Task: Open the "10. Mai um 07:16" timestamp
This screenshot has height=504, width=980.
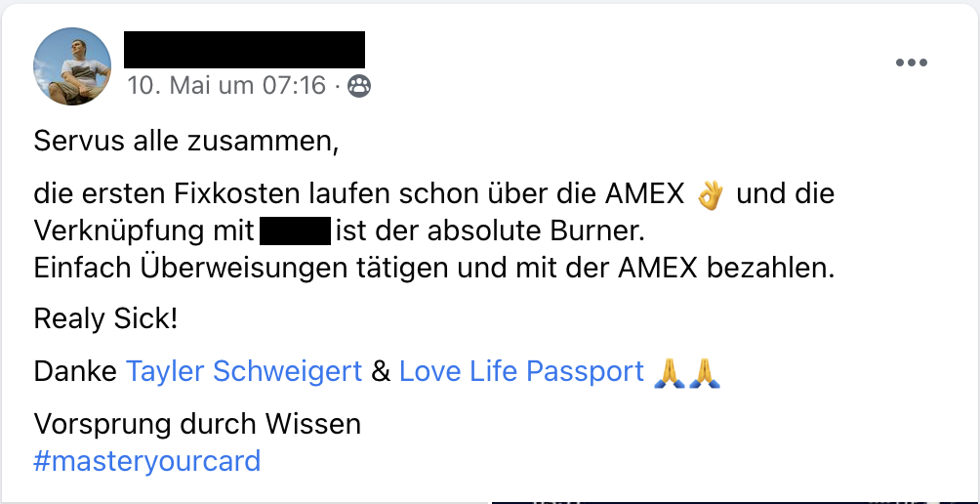Action: click(226, 86)
